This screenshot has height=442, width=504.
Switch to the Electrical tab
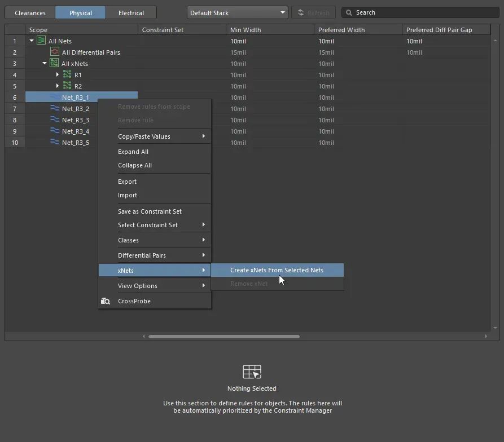pyautogui.click(x=131, y=13)
